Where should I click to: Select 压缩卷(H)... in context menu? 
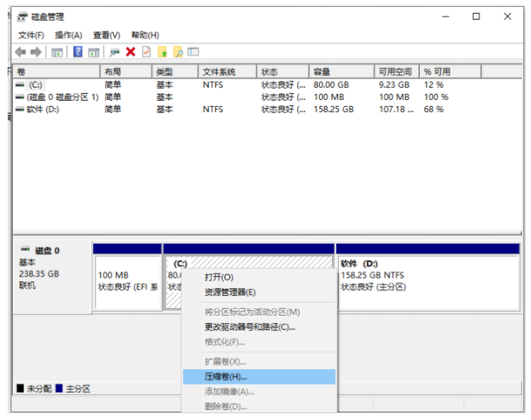[226, 377]
